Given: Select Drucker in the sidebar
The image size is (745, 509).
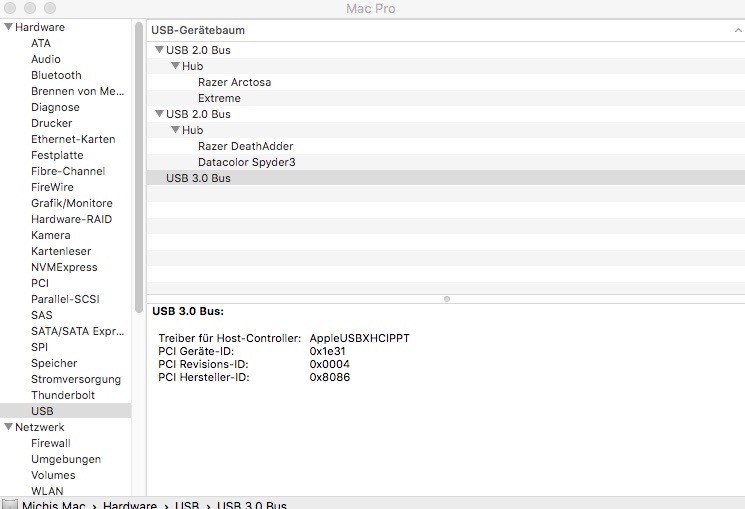Looking at the screenshot, I should (51, 123).
